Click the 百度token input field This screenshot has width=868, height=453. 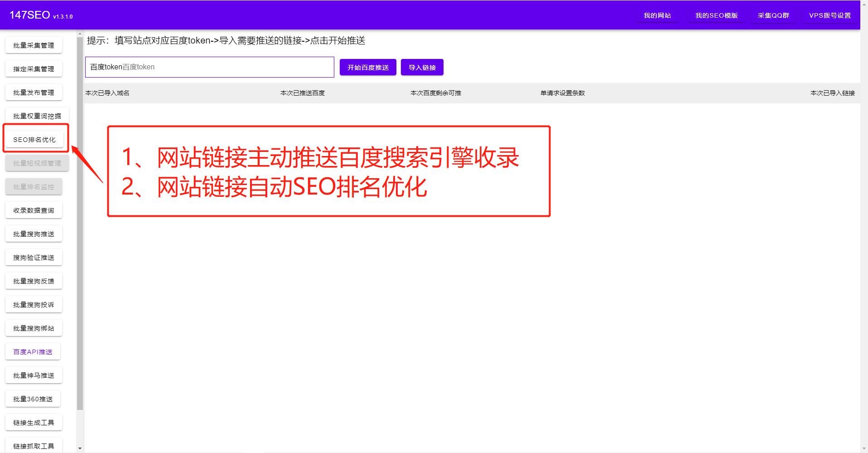(209, 67)
